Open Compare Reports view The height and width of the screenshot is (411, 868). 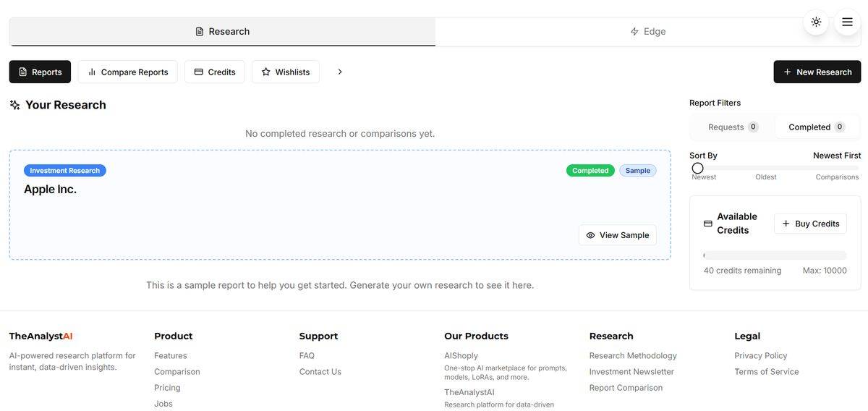click(127, 72)
